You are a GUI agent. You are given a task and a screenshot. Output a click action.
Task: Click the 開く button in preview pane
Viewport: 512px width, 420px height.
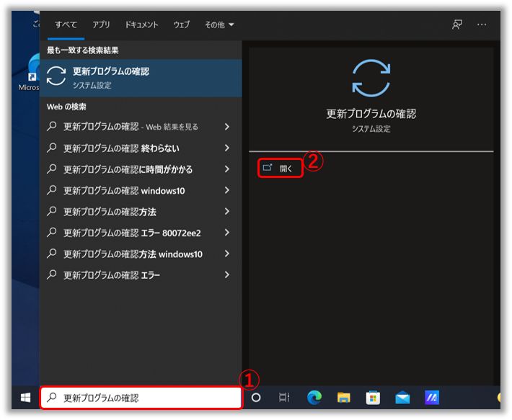tap(281, 169)
